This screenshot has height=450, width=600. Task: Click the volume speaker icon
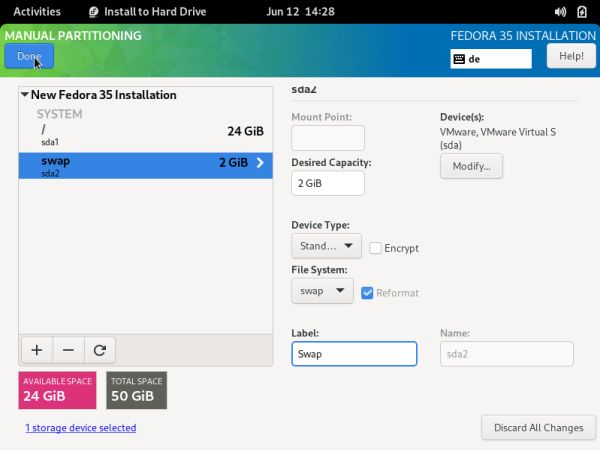560,12
